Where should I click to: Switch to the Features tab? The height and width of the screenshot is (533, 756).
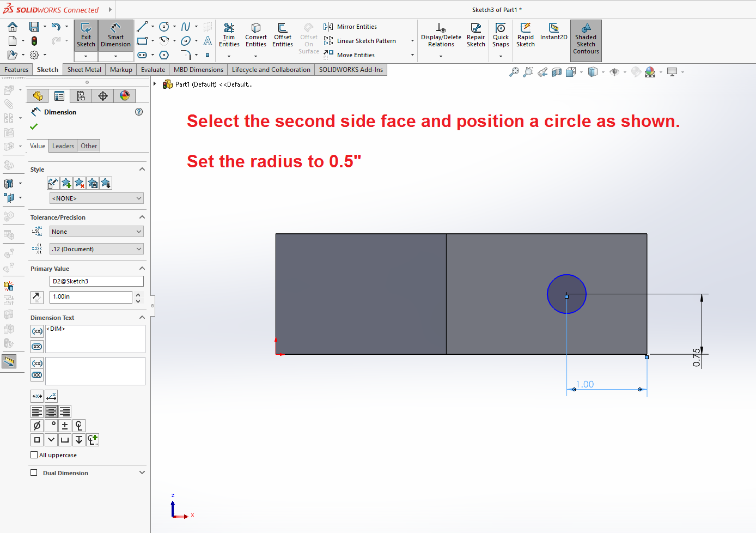point(16,70)
